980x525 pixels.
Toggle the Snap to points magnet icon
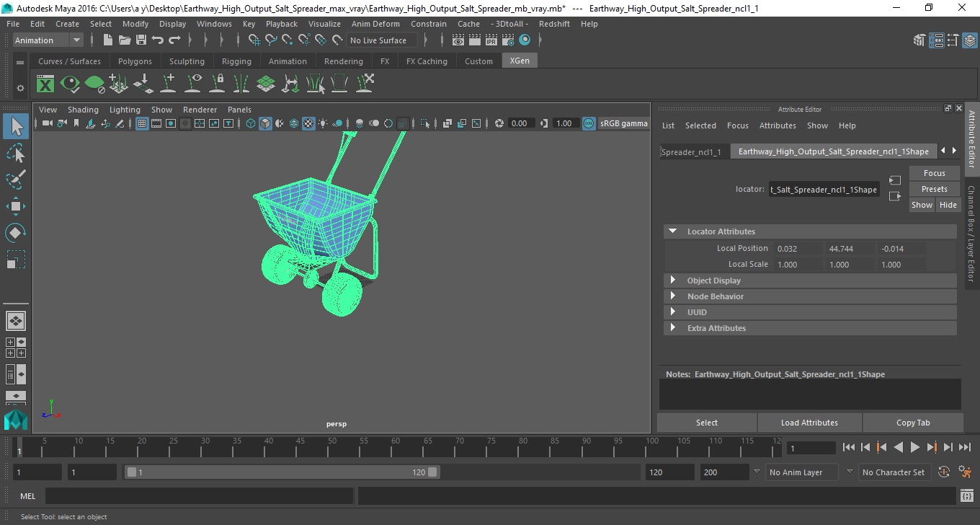[288, 40]
